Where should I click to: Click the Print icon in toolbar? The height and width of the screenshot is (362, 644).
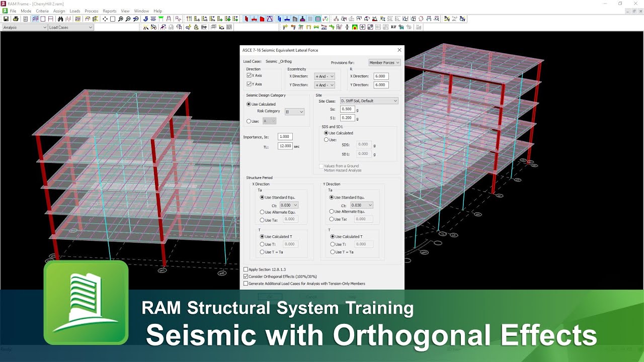pyautogui.click(x=16, y=19)
